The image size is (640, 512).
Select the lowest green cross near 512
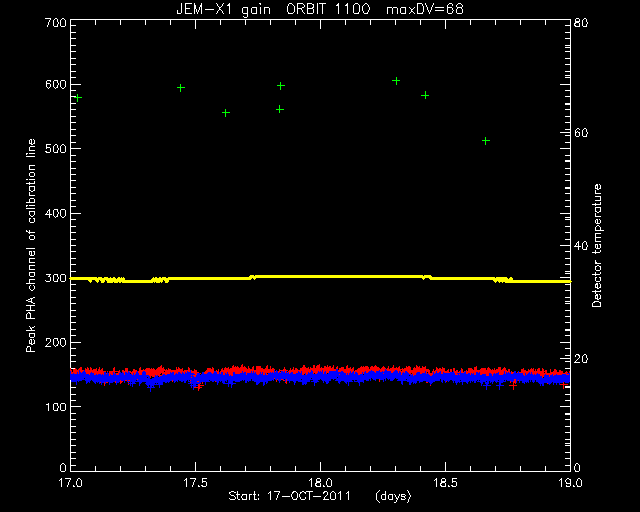click(x=486, y=141)
